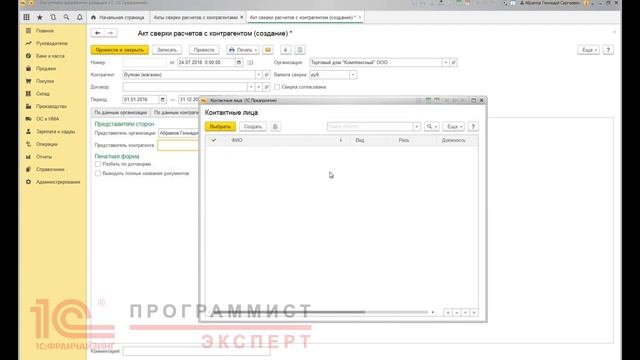Expand the Контрагент dropdown arrow
This screenshot has height=360, width=640.
tap(258, 75)
